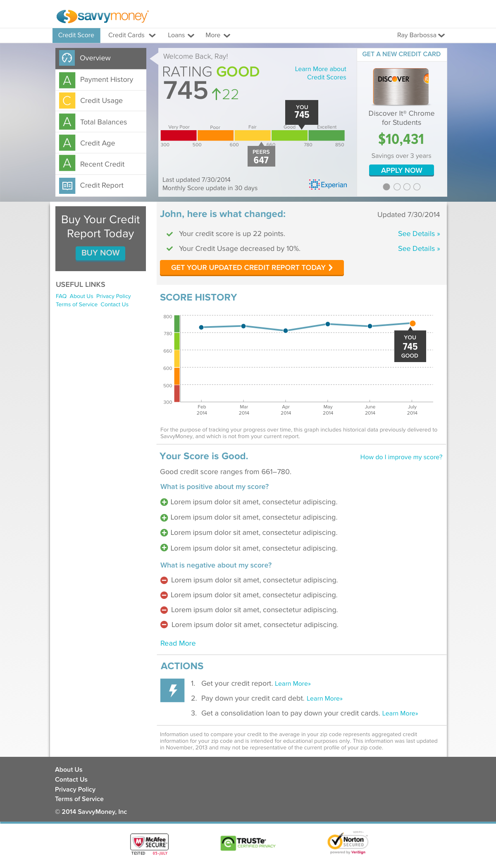Click the July 2014 orange data point
This screenshot has width=496, height=868.
413,323
